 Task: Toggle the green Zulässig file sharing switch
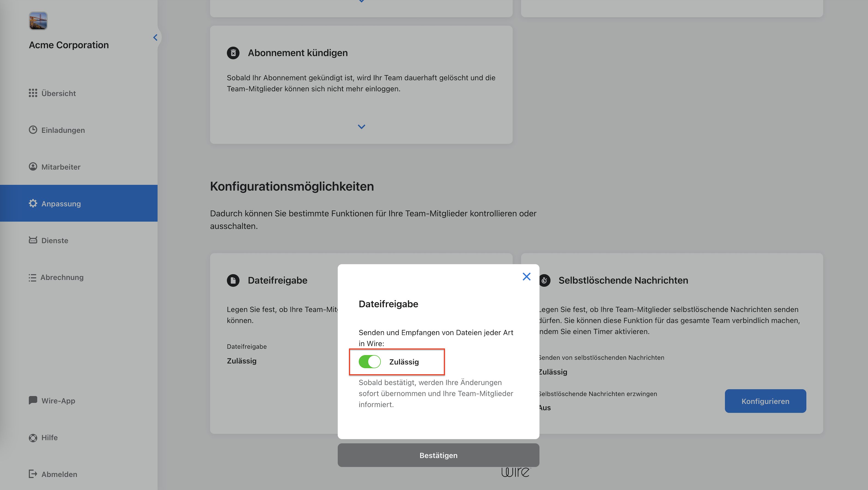(370, 362)
